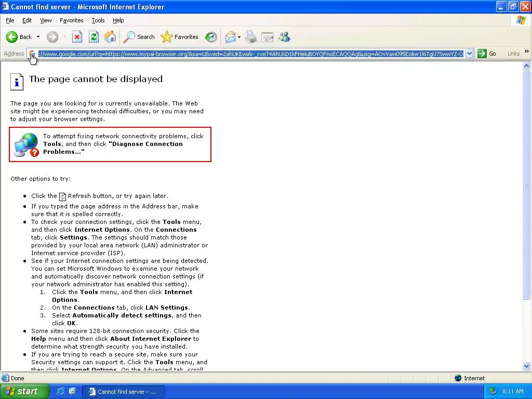Click inside the Address bar URL
Image resolution: width=532 pixels, height=399 pixels.
click(x=251, y=54)
